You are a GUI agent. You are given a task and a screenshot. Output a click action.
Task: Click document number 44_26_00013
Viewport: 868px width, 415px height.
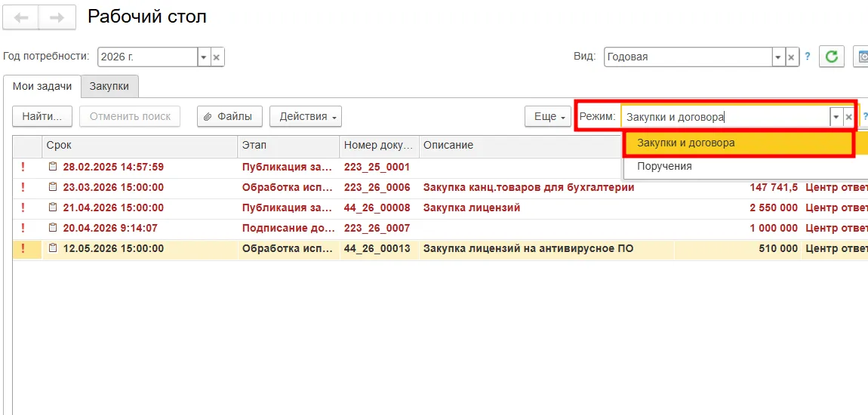(x=377, y=248)
